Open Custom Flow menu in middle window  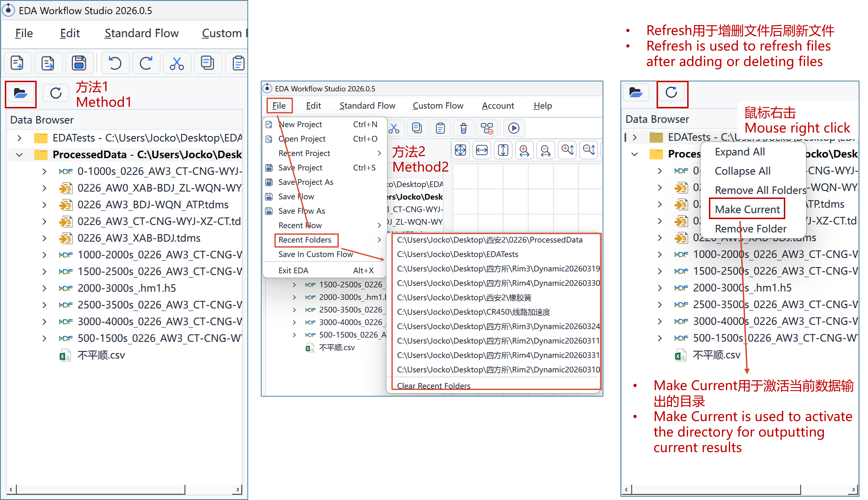coord(438,106)
